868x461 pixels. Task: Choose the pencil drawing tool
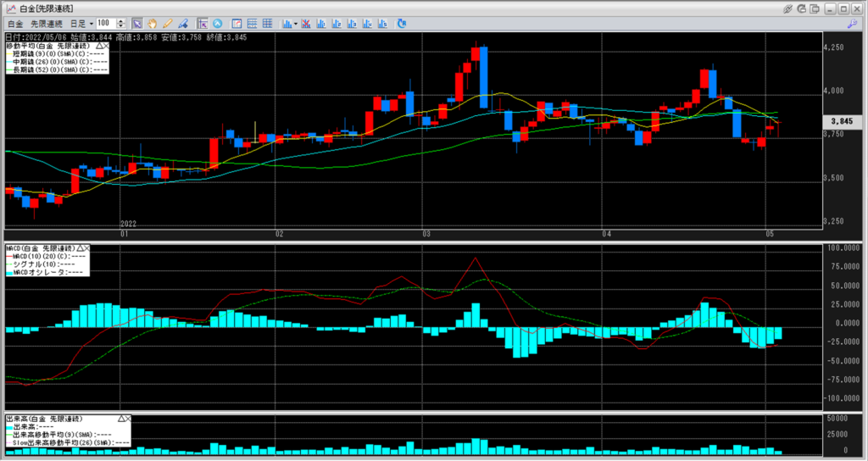167,23
